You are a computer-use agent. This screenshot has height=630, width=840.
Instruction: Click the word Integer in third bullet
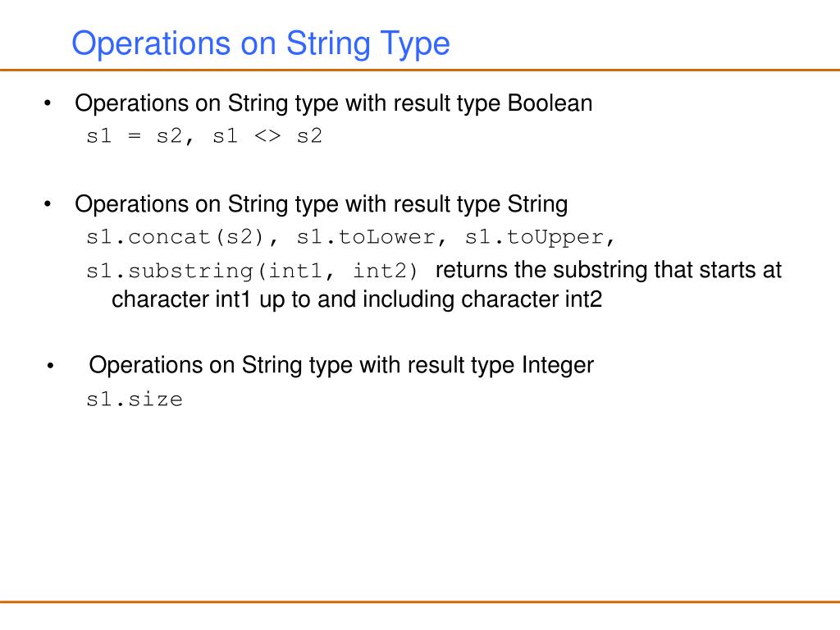[558, 366]
